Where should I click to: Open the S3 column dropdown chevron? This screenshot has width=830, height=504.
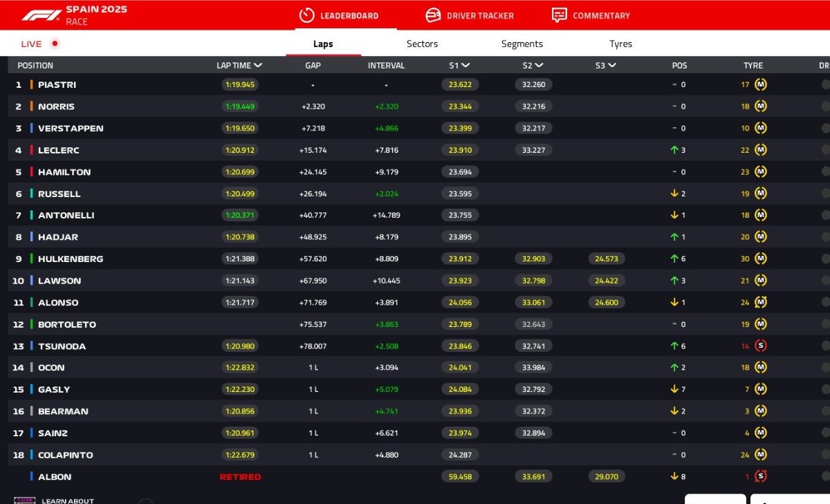click(611, 66)
